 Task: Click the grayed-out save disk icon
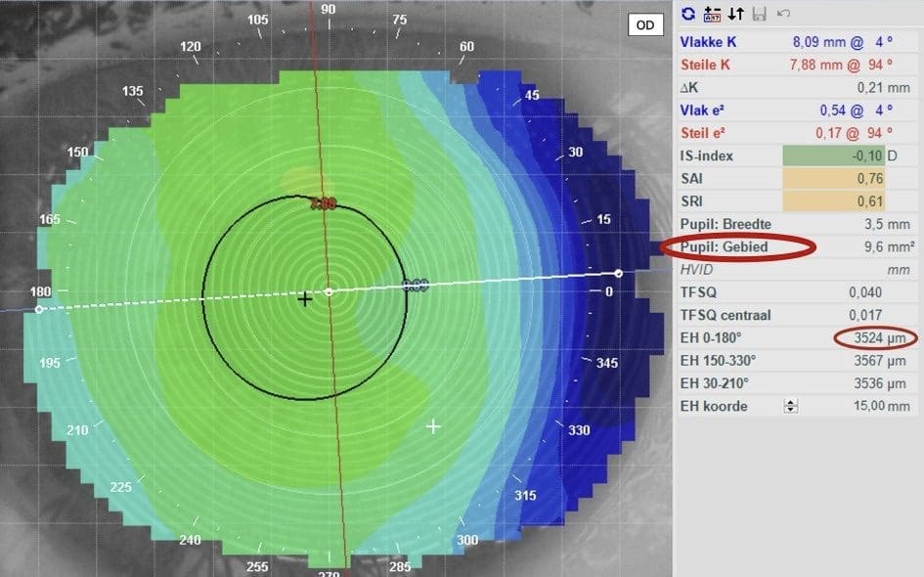tap(760, 14)
